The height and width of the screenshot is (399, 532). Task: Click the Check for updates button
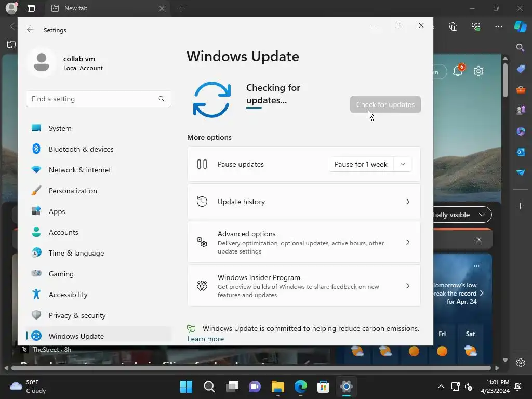click(x=385, y=104)
